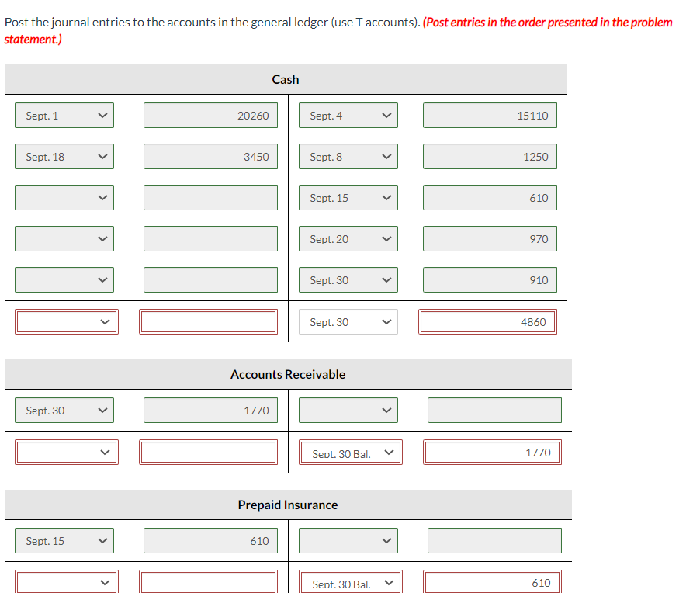This screenshot has height=593, width=700.
Task: Click the Prepaid Insurance debit field showing 610
Action: 211,541
